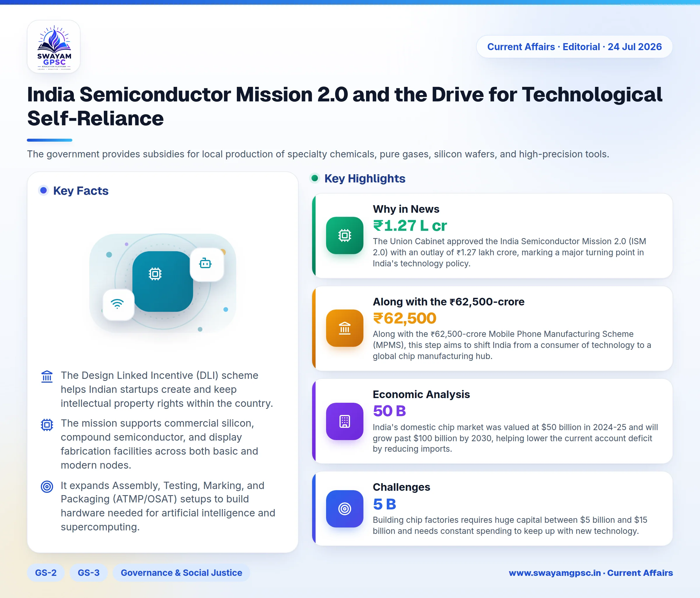Click the blue dot beside Key Facts
Screen dimensions: 700x598
[43, 191]
